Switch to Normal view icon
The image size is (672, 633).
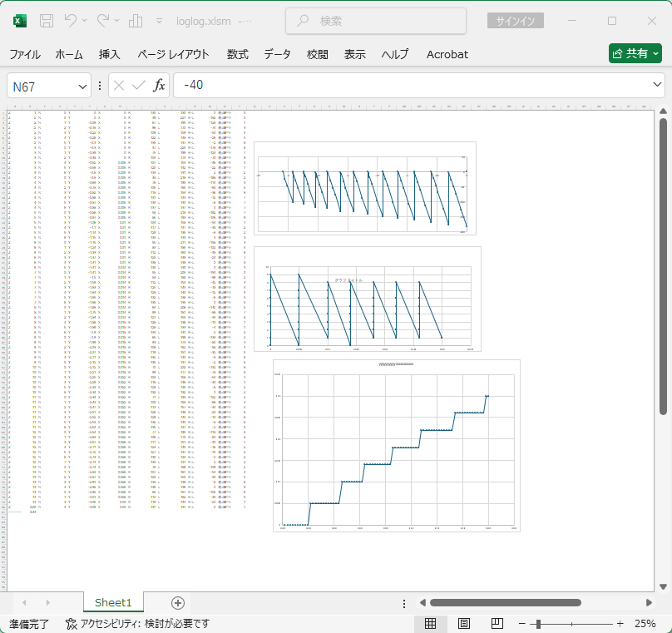[x=430, y=623]
